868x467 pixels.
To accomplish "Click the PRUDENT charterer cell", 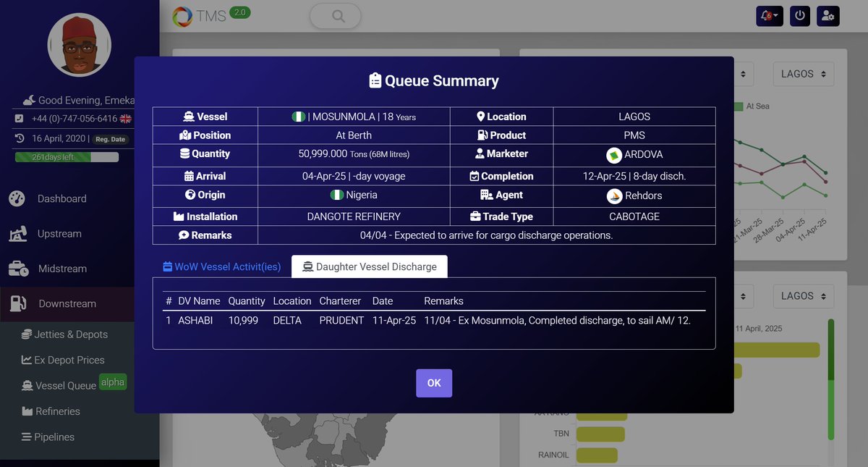I will click(341, 320).
